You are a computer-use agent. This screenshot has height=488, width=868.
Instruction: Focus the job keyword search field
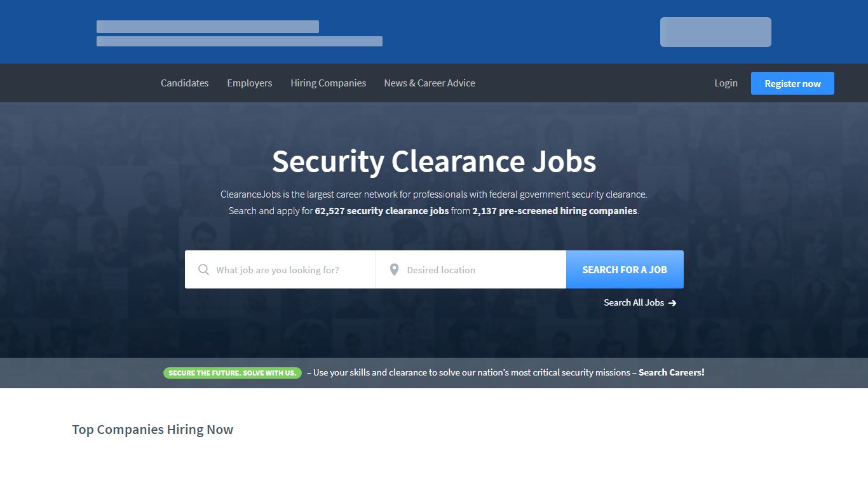point(280,269)
